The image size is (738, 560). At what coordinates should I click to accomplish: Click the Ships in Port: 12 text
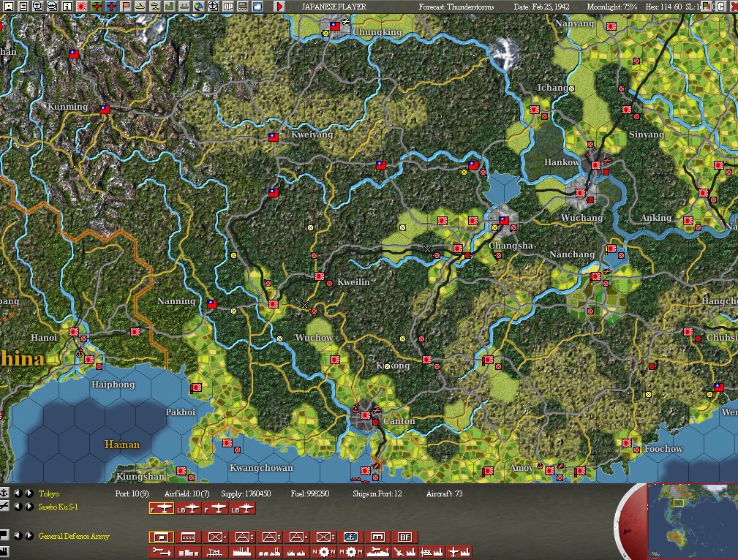click(377, 493)
